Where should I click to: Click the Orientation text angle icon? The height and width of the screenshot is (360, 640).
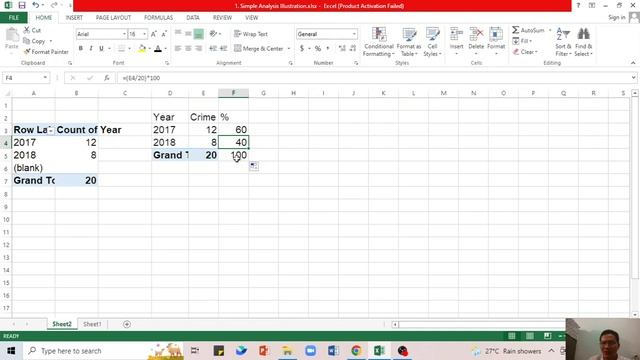(213, 34)
